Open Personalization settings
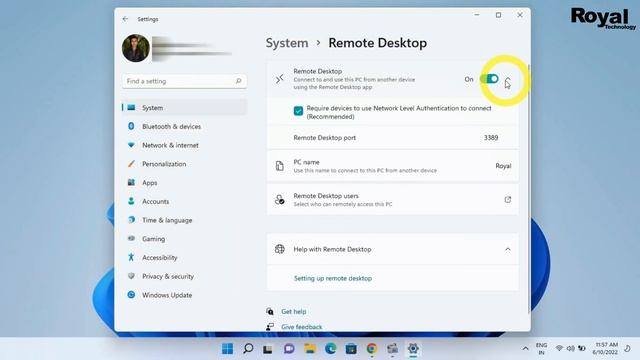640x360 pixels. point(184,164)
